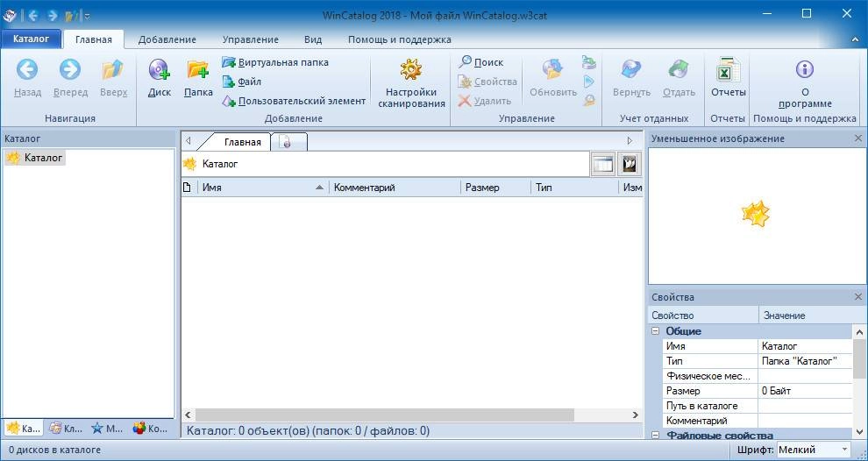Click the Комментарий property row
The height and width of the screenshot is (461, 868).
click(x=758, y=422)
